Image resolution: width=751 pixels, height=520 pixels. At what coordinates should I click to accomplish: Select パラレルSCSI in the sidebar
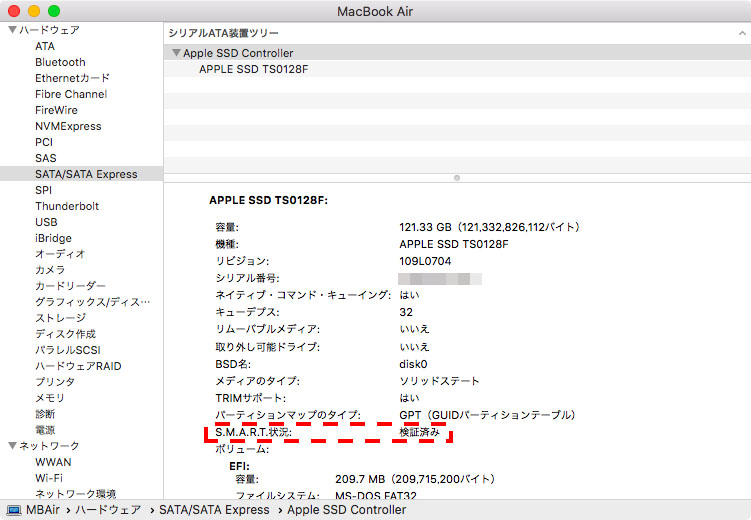click(68, 350)
